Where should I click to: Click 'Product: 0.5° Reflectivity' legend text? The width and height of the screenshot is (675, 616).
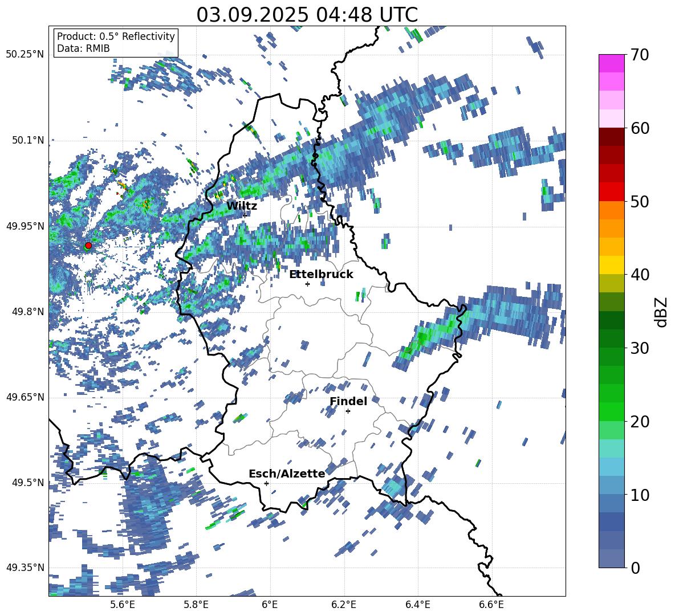[116, 36]
